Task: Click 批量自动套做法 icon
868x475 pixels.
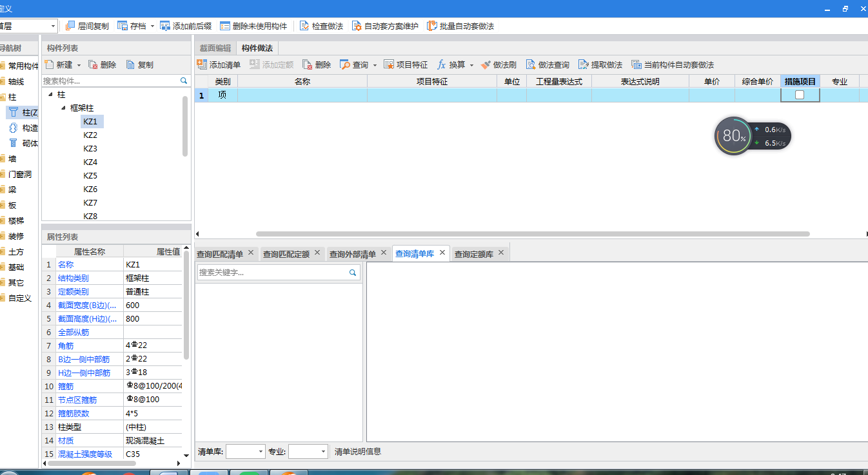Action: [x=432, y=26]
